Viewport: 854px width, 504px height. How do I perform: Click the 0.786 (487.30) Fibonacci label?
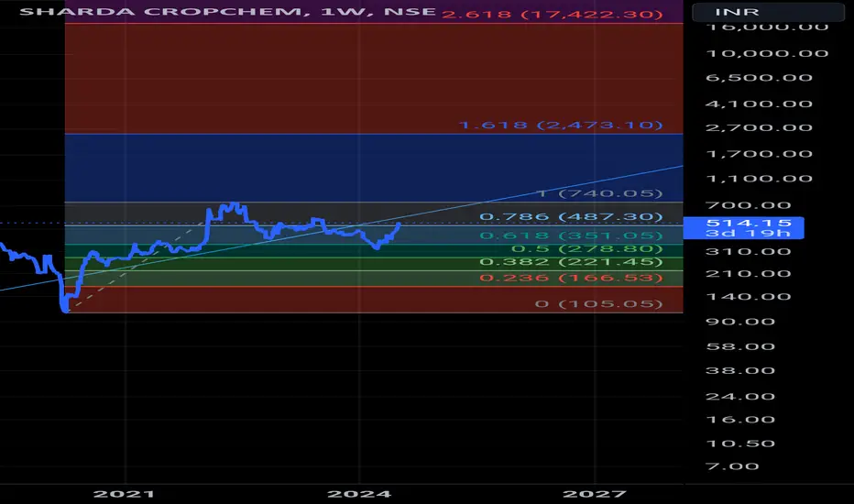[x=571, y=217]
